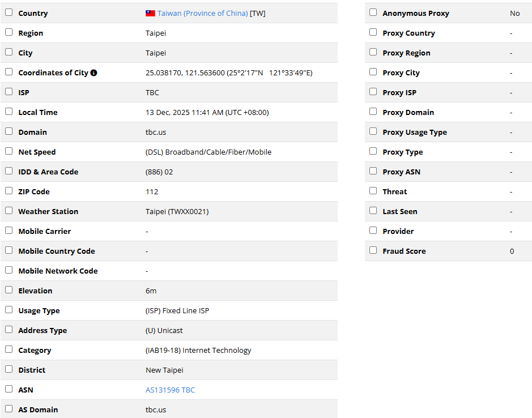Click the Taiwan flag icon
The width and height of the screenshot is (532, 418).
(150, 13)
